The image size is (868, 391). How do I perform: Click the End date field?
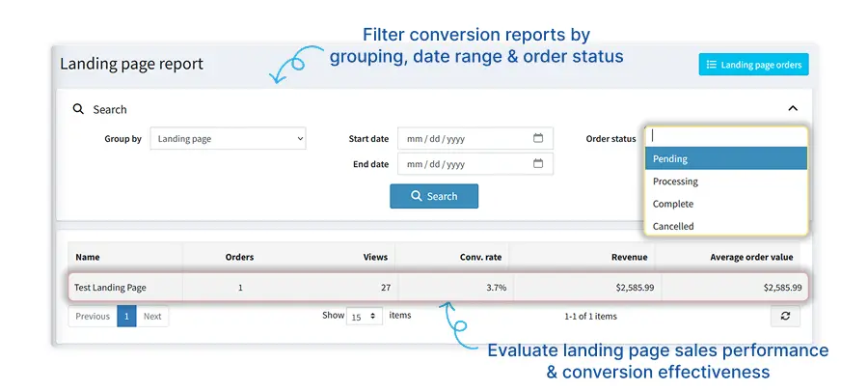point(475,164)
